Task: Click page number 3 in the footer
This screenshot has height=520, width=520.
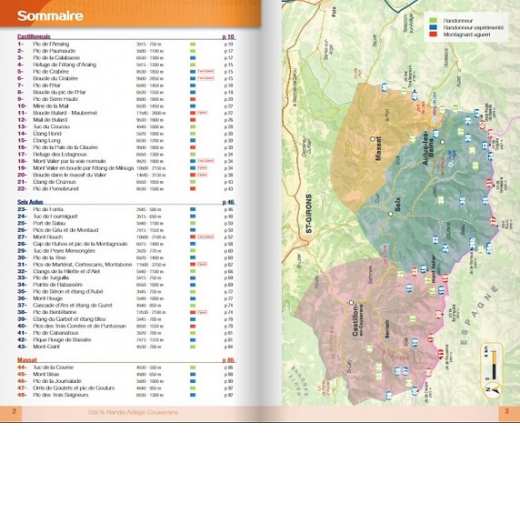Action: click(507, 411)
